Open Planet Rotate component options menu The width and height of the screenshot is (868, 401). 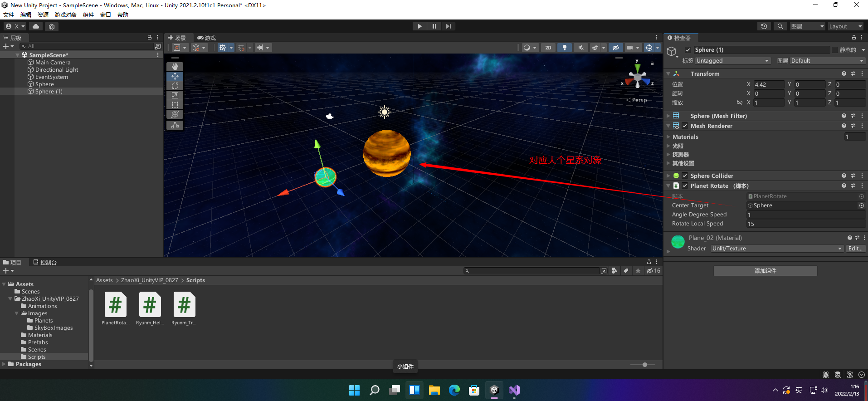point(862,186)
